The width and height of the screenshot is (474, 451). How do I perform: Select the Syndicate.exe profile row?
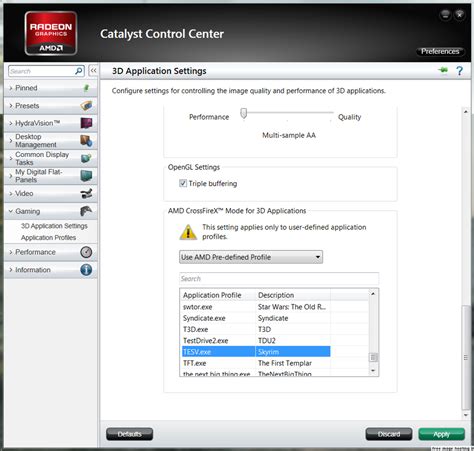click(256, 318)
